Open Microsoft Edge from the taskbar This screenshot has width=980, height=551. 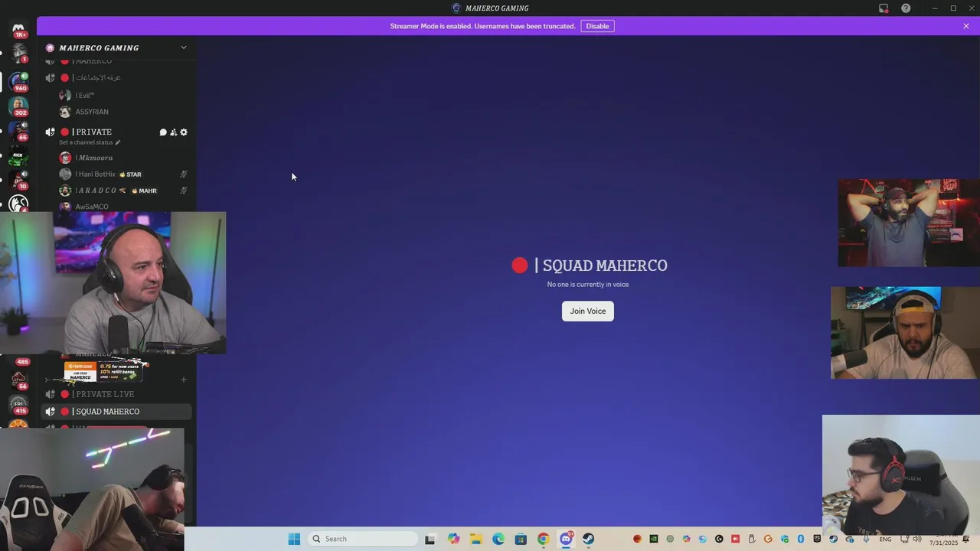tap(498, 539)
